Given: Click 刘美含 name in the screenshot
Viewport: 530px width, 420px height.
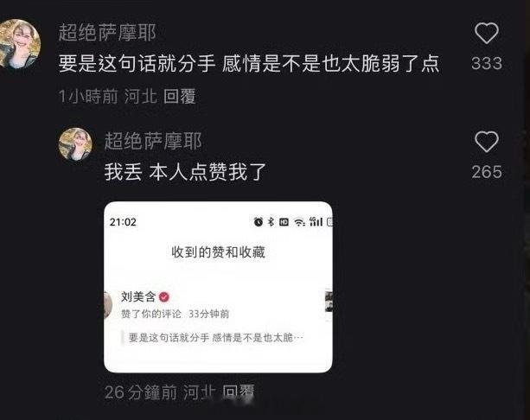Looking at the screenshot, I should coord(138,297).
